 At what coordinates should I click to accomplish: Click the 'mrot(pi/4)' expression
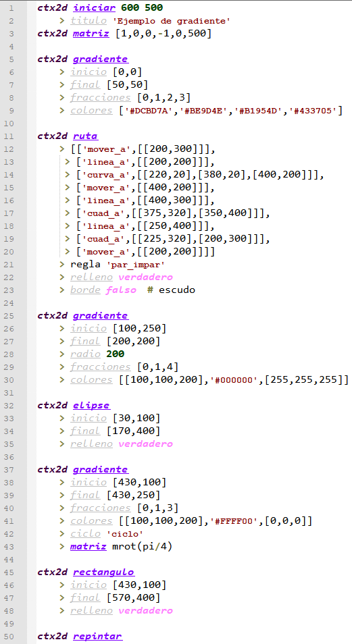[142, 547]
